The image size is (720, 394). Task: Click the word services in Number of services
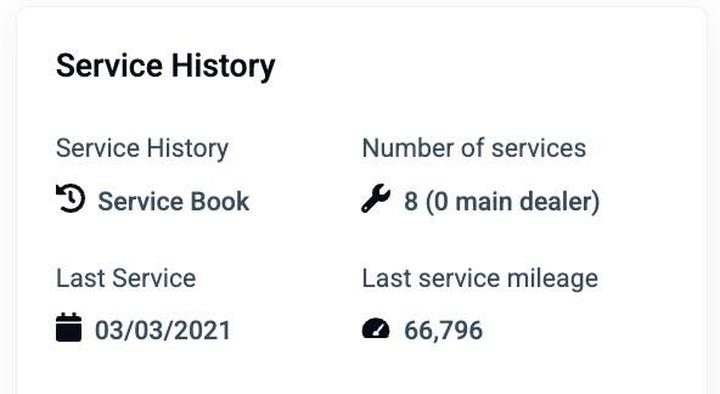(x=539, y=148)
